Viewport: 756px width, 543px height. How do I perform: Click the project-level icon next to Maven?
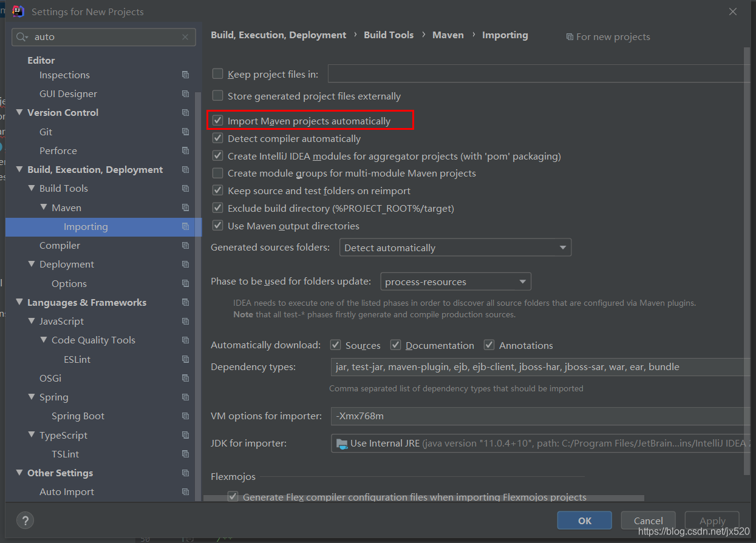click(185, 208)
